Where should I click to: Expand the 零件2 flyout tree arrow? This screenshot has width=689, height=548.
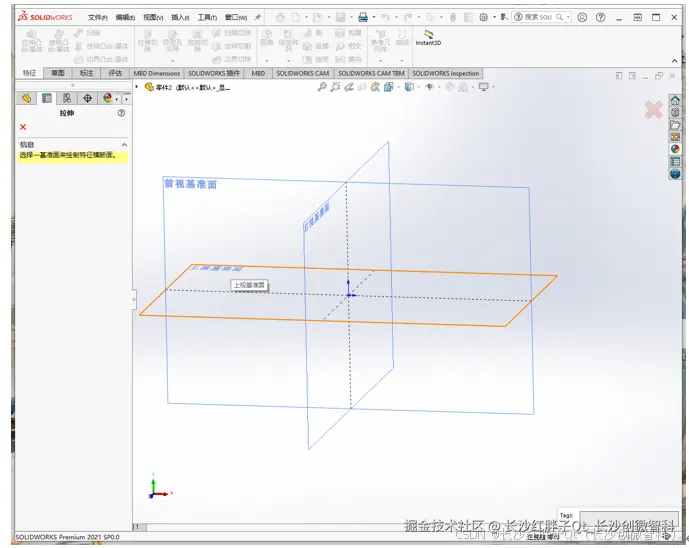coord(137,87)
